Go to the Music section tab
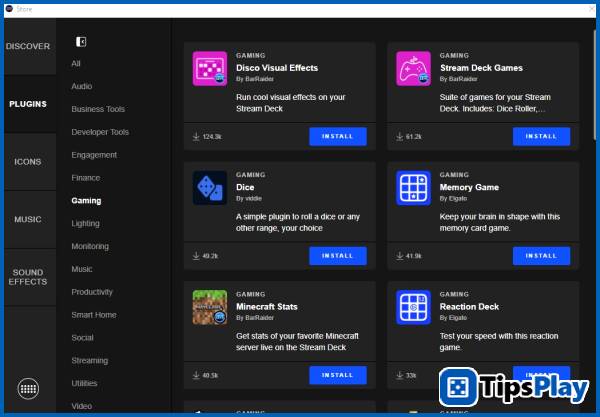 click(28, 220)
